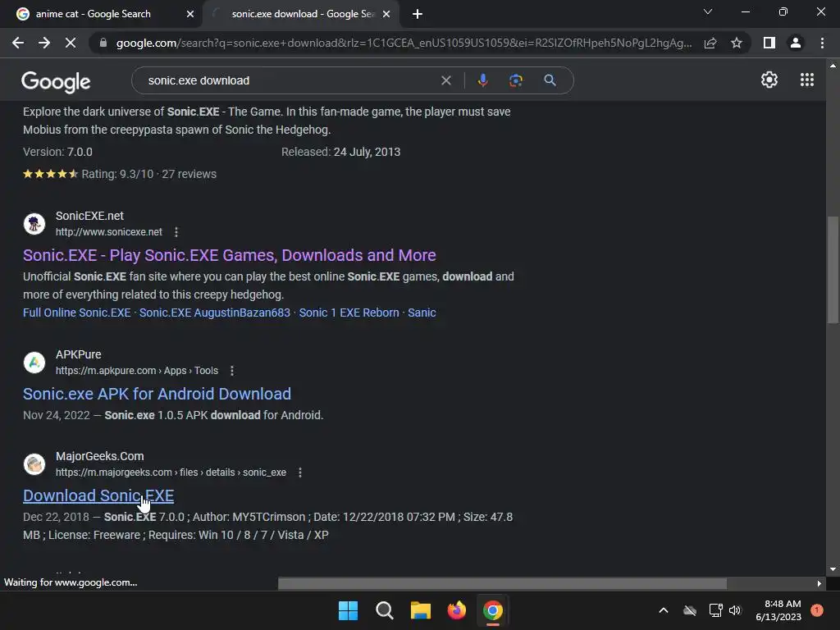Open the Google apps grid
This screenshot has height=630, width=840.
[807, 80]
